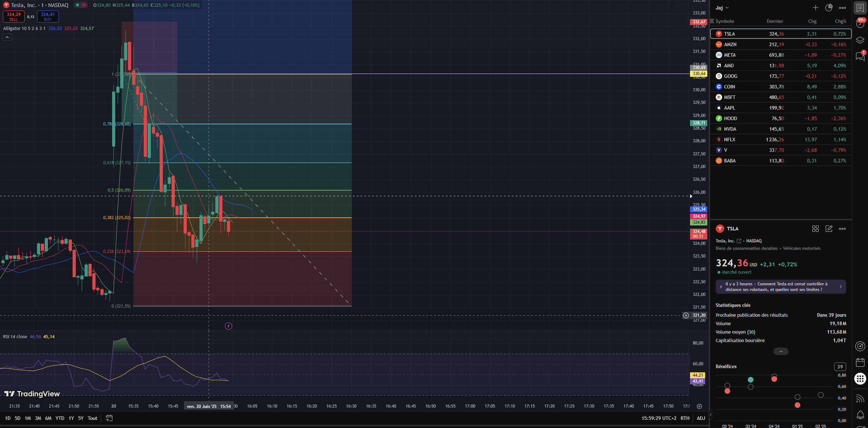868x428 pixels.
Task: Click the flag column header in watchlist
Action: pos(712,21)
